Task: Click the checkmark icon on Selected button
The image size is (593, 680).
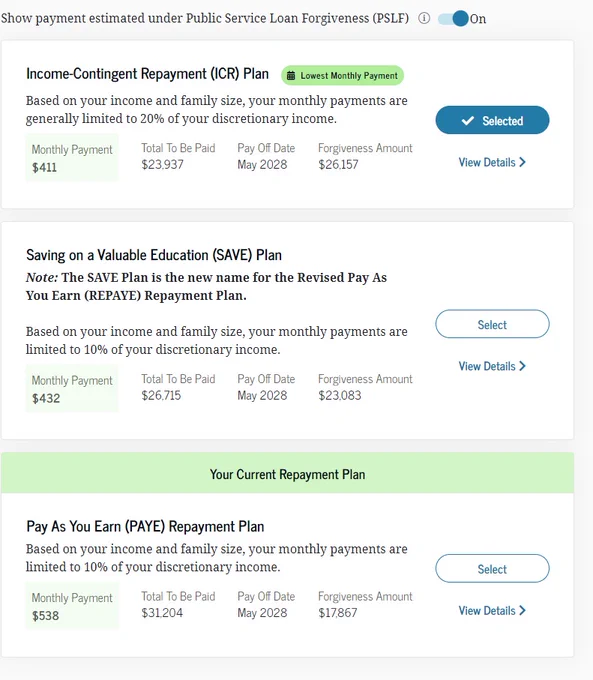Action: (x=468, y=121)
